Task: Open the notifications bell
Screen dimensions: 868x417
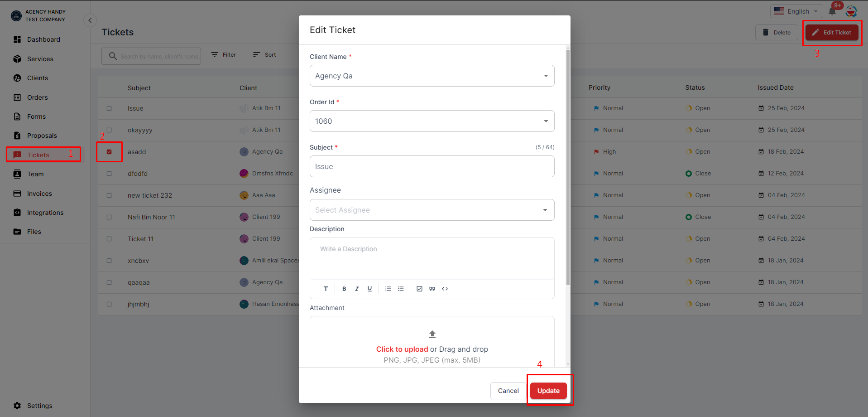Action: (x=832, y=11)
